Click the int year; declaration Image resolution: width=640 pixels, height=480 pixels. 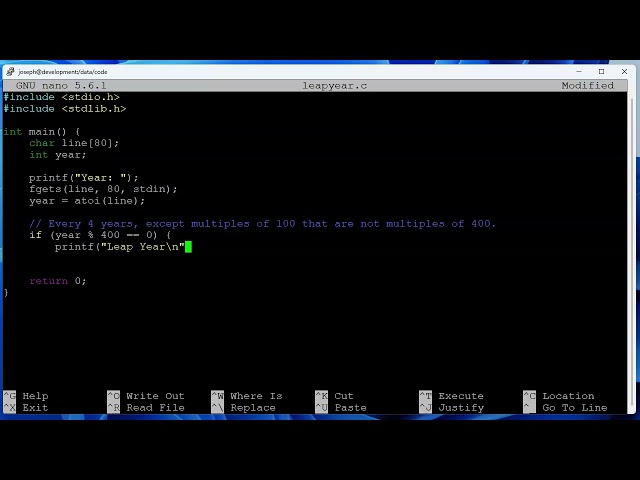click(58, 155)
